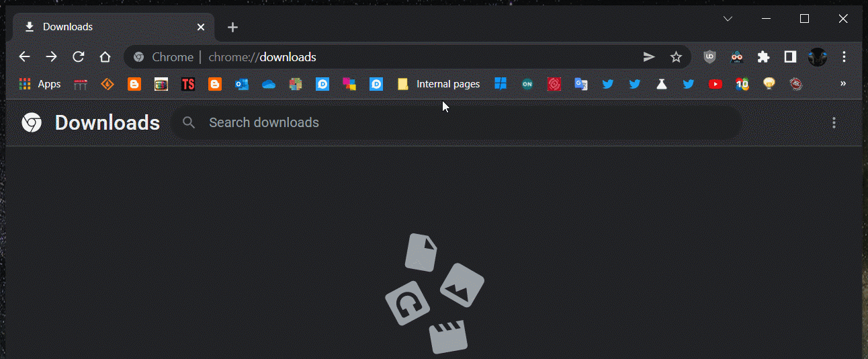Open the Downloads page more actions menu
The image size is (868, 359).
point(834,122)
